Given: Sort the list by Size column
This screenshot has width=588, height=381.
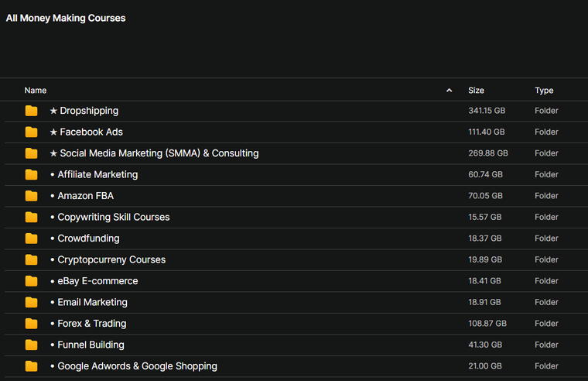Looking at the screenshot, I should pyautogui.click(x=476, y=91).
